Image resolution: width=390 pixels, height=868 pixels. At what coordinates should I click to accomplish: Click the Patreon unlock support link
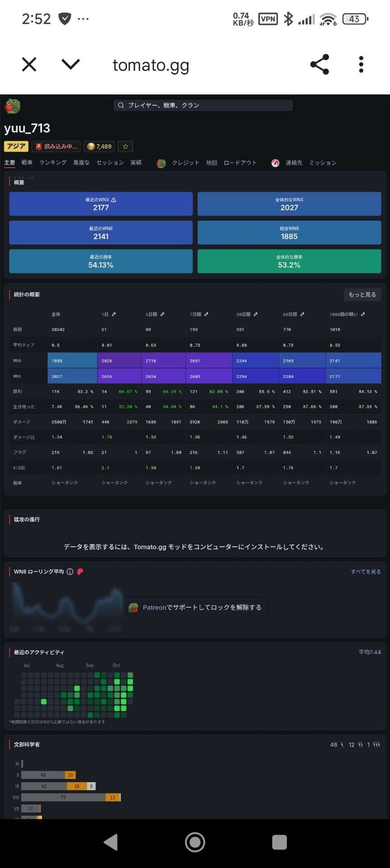coord(195,608)
